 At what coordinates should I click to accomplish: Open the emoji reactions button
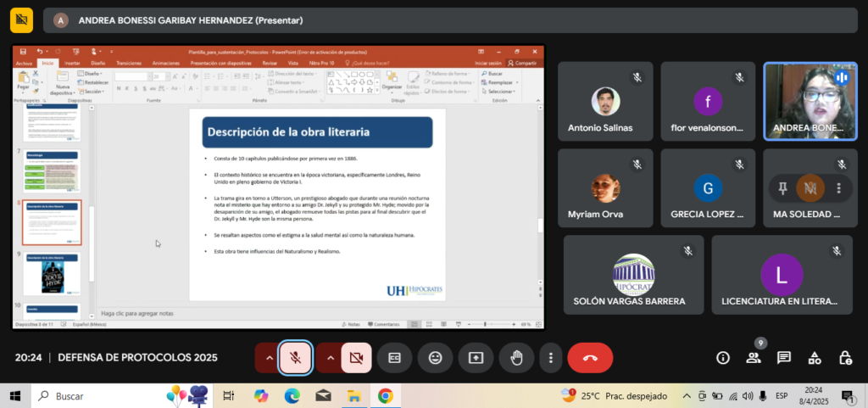tap(435, 358)
